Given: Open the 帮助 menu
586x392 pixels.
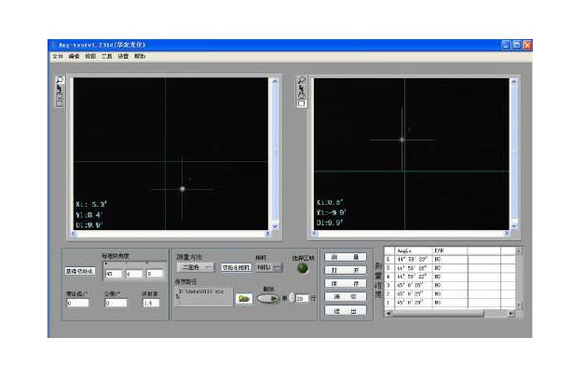Looking at the screenshot, I should coord(140,57).
